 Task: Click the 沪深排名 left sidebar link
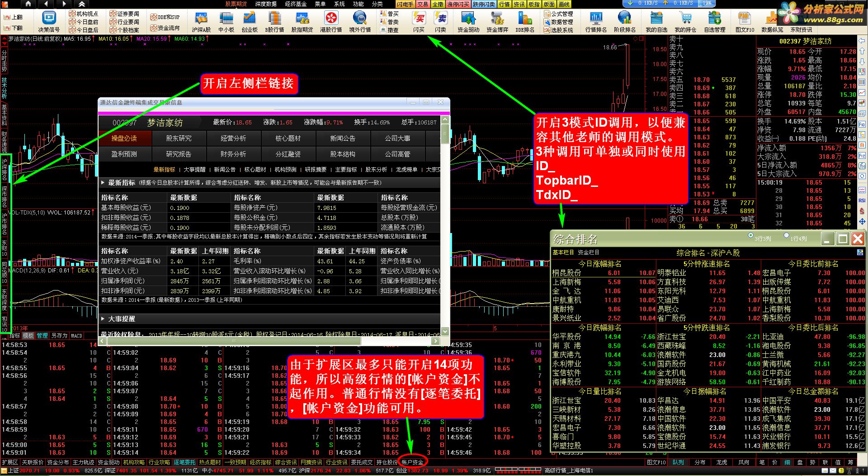pos(5,170)
